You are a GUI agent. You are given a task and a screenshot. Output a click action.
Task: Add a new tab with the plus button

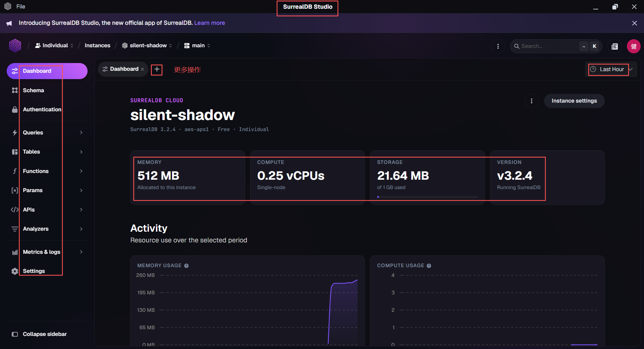[157, 69]
